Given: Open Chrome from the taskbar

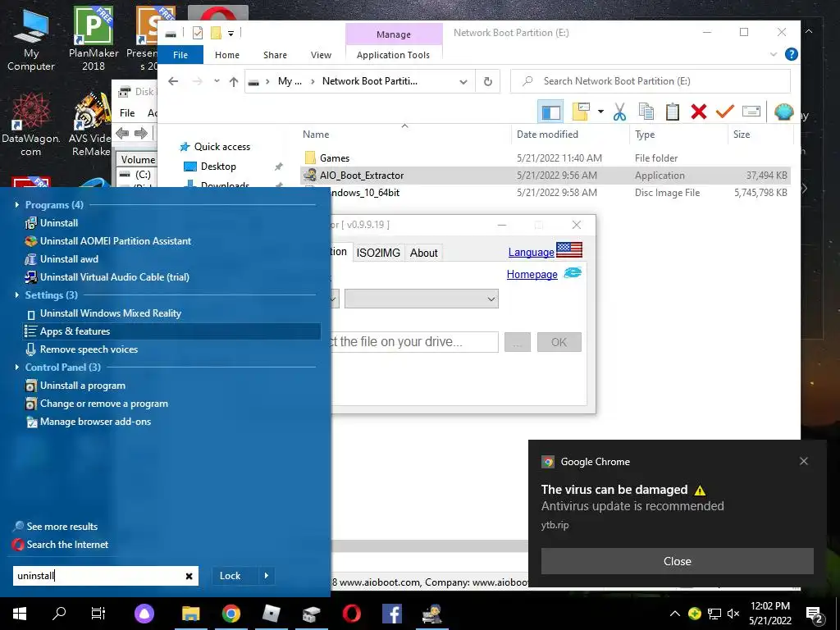Looking at the screenshot, I should (231, 614).
